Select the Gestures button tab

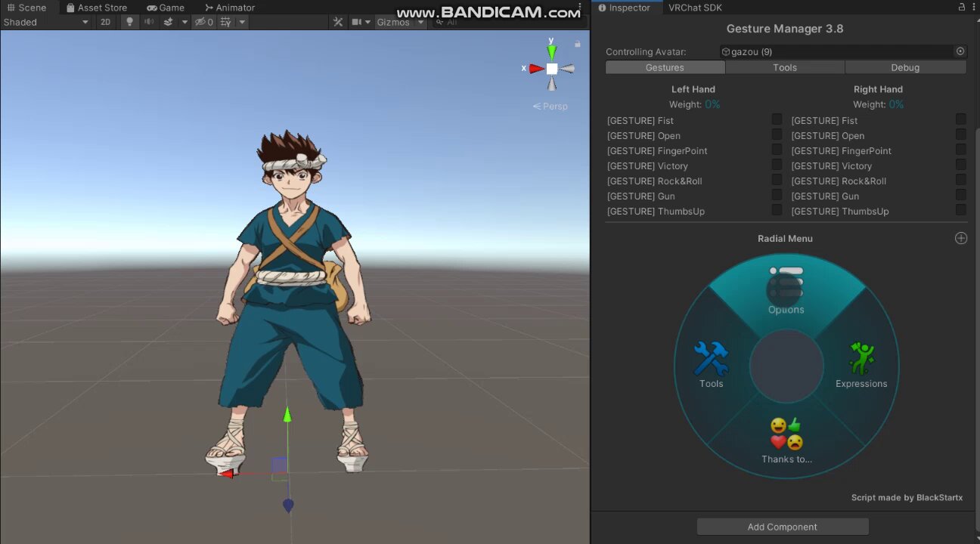(x=665, y=67)
